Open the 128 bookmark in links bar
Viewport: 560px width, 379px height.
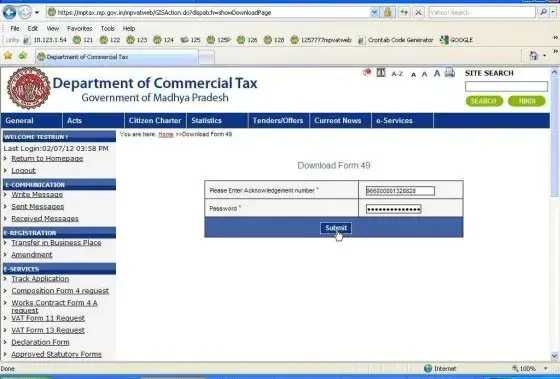coord(274,40)
